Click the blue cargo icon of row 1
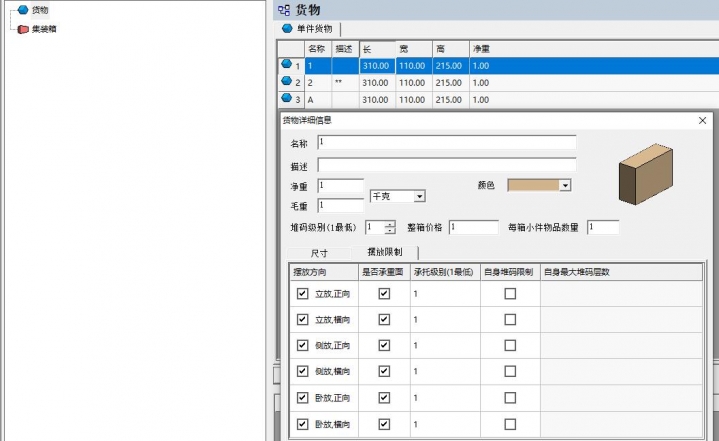The height and width of the screenshot is (441, 719). (287, 64)
